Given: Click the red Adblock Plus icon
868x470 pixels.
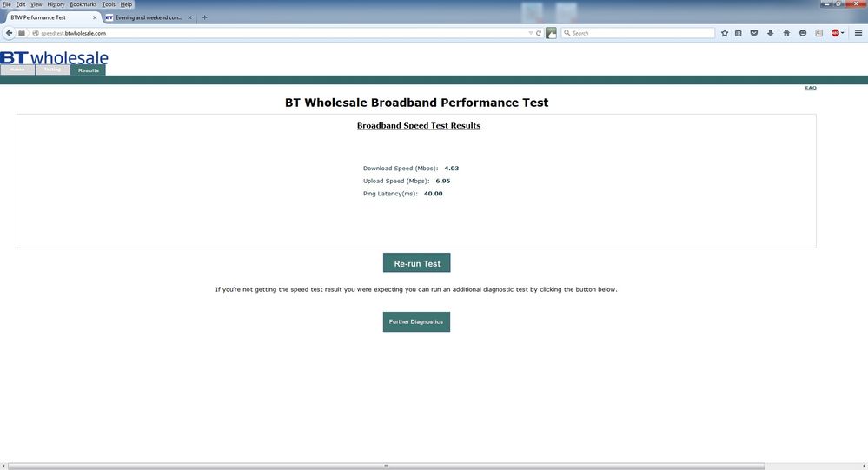Looking at the screenshot, I should pos(835,33).
